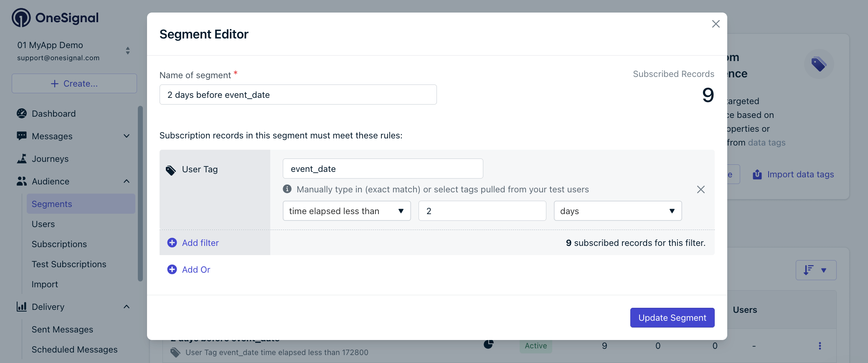This screenshot has height=363, width=868.
Task: Open Sent Messages
Action: click(x=62, y=330)
